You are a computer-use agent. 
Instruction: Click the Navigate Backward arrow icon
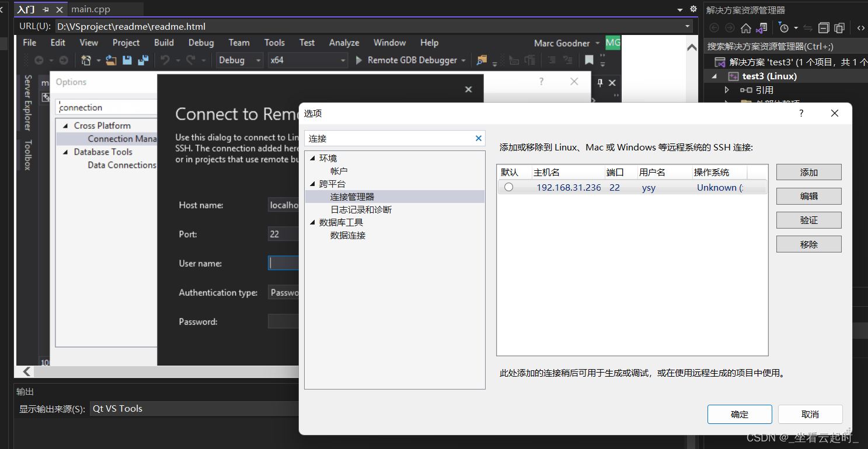39,60
